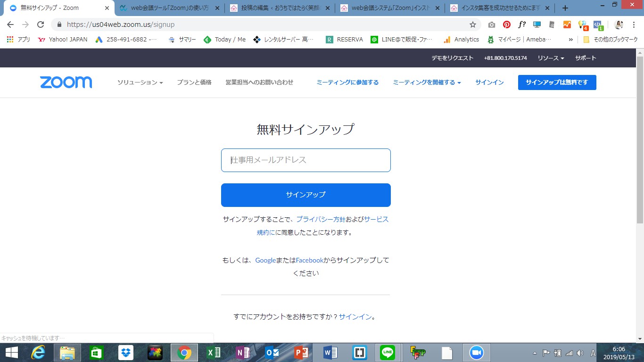Click the code tag extension with badge 1

(x=598, y=25)
